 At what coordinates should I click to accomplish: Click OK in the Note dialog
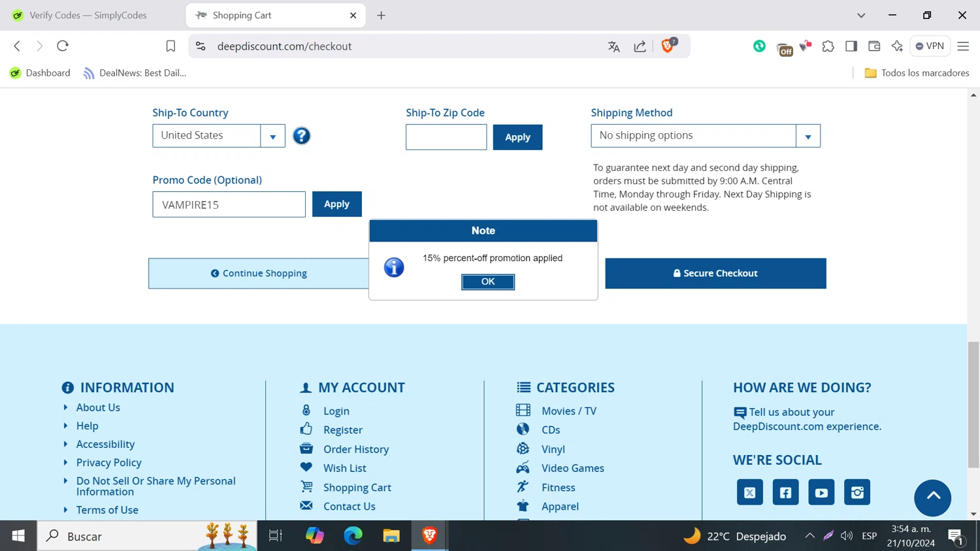coord(488,281)
